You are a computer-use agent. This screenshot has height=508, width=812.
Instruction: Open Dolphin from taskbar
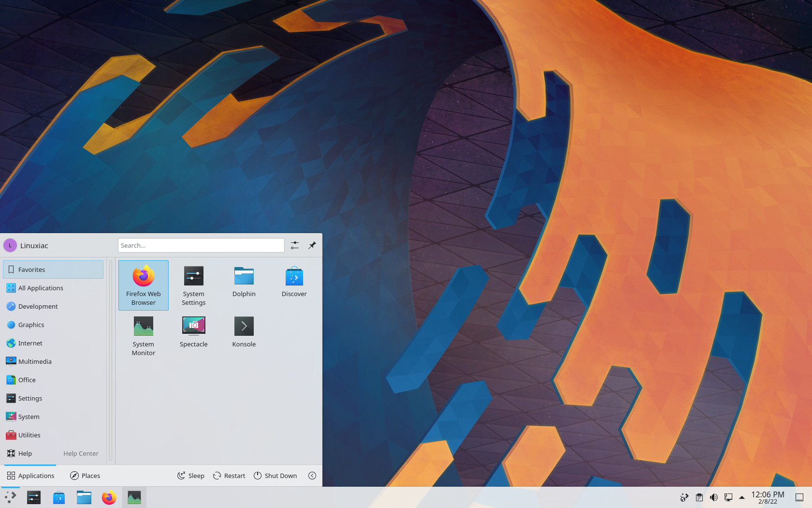pyautogui.click(x=84, y=497)
